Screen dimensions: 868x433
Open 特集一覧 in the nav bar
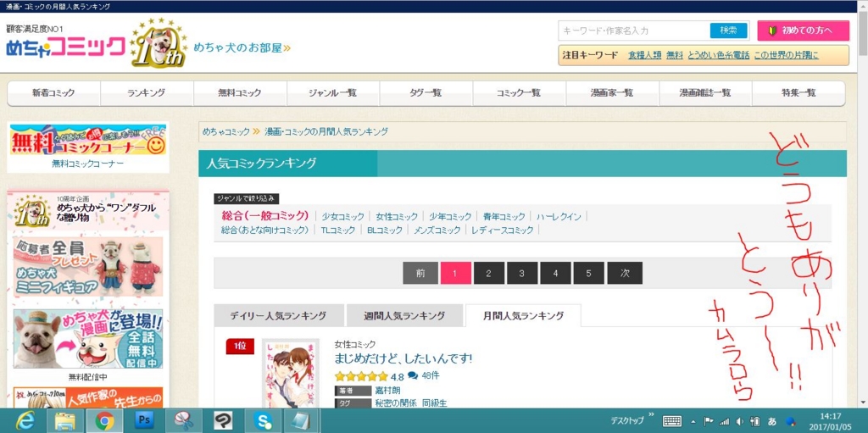[798, 93]
